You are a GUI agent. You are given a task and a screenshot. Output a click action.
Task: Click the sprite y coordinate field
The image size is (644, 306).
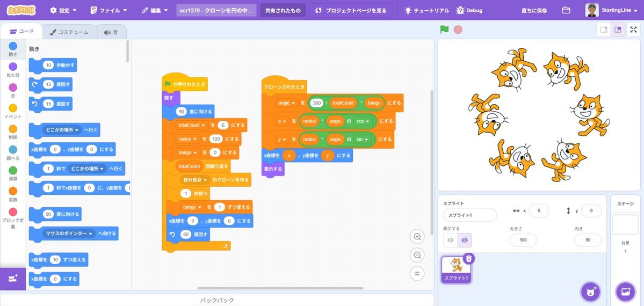click(x=591, y=210)
